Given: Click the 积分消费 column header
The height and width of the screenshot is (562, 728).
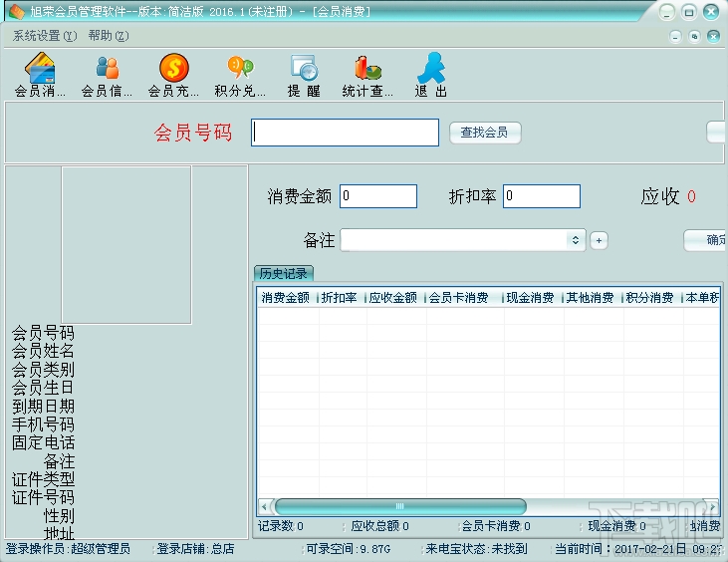Looking at the screenshot, I should 650,298.
